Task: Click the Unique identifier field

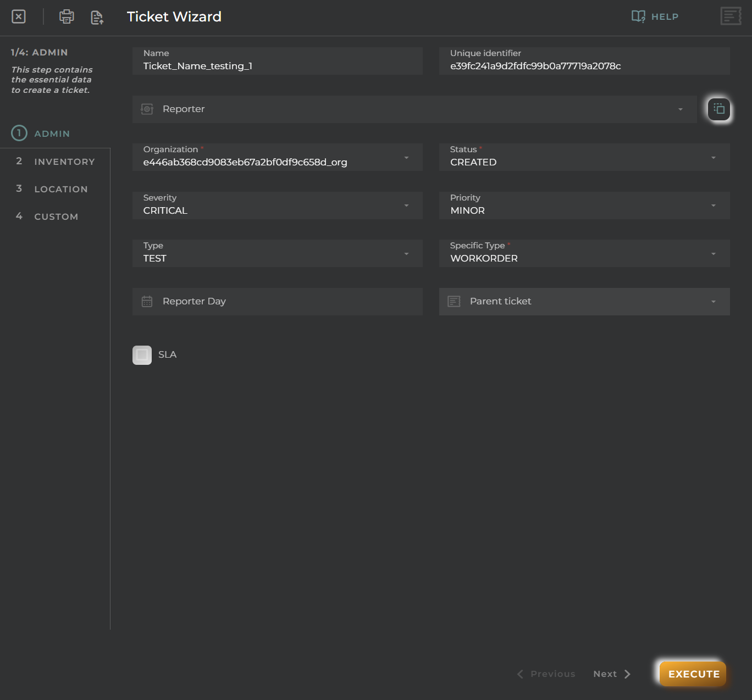Action: click(584, 61)
